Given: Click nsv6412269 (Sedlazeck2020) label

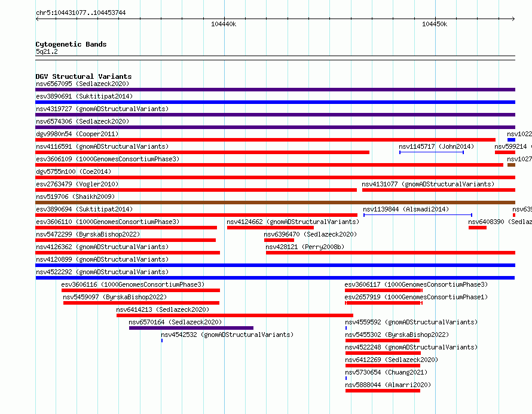Looking at the screenshot, I should 392,360.
